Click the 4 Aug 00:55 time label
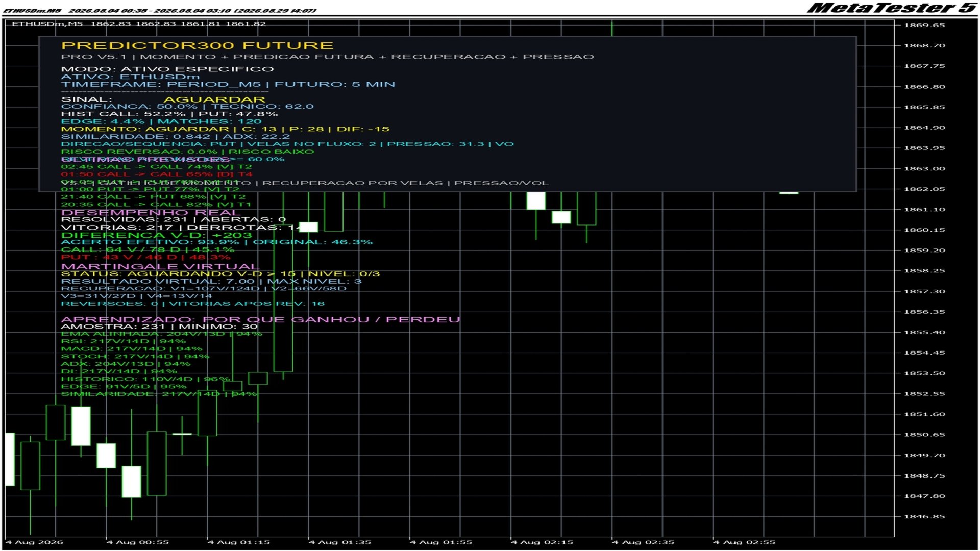The width and height of the screenshot is (980, 551). click(137, 542)
